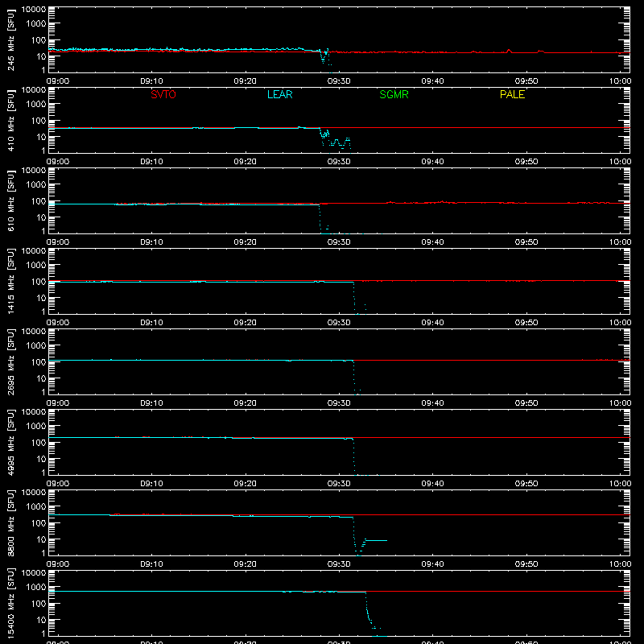Click the 10 tick label on 1415 MHz panel
The width and height of the screenshot is (644, 644).
[41, 298]
